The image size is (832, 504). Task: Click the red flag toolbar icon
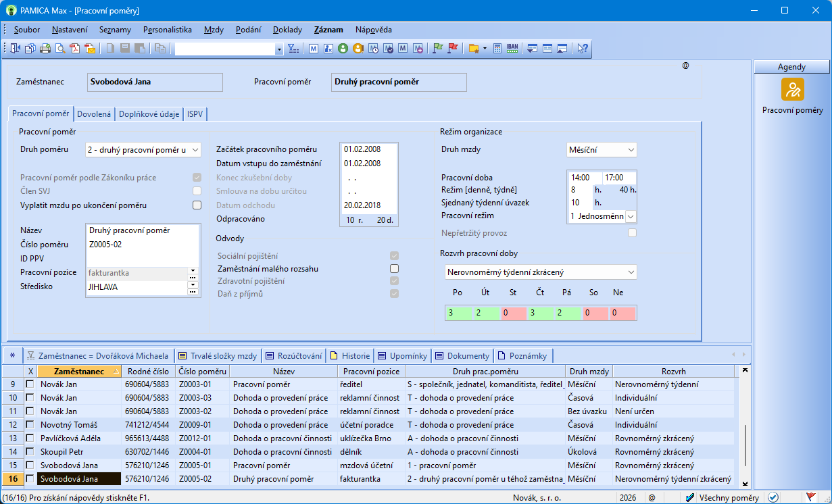click(x=453, y=49)
